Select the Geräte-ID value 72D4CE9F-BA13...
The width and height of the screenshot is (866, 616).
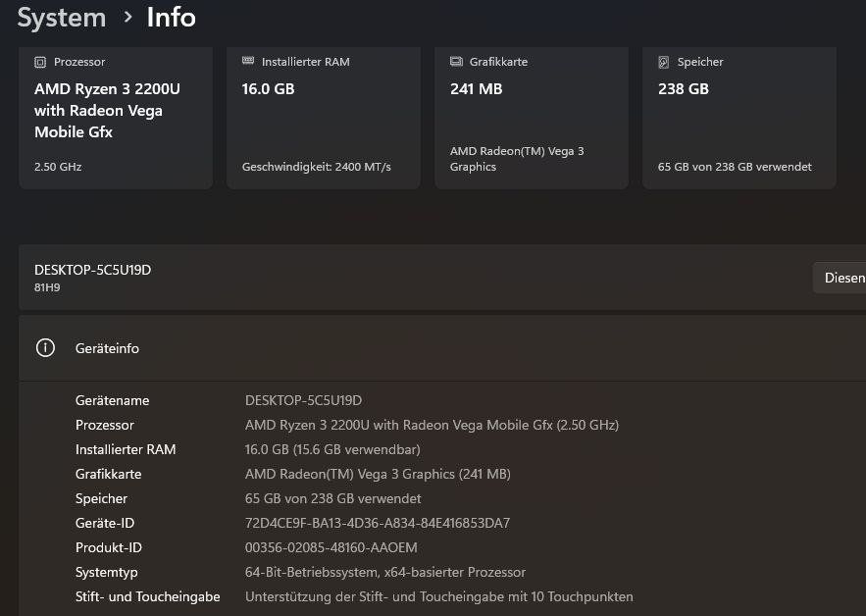point(378,523)
